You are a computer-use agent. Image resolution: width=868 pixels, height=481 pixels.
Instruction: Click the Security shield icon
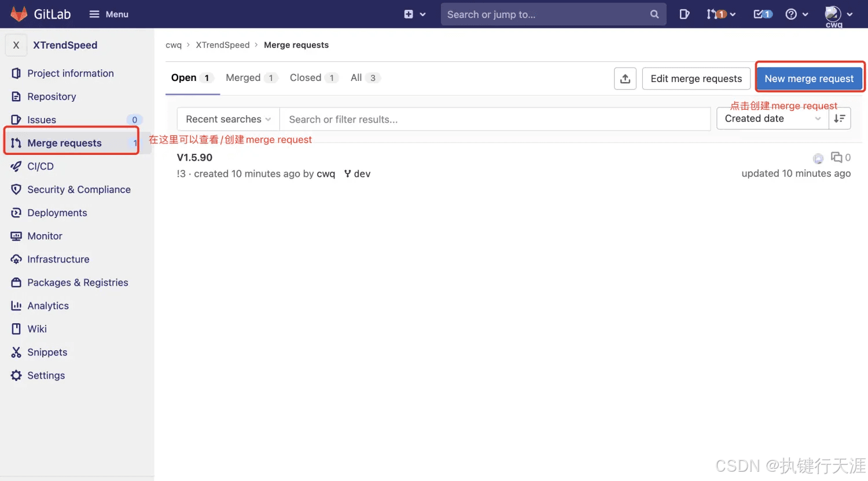point(16,190)
